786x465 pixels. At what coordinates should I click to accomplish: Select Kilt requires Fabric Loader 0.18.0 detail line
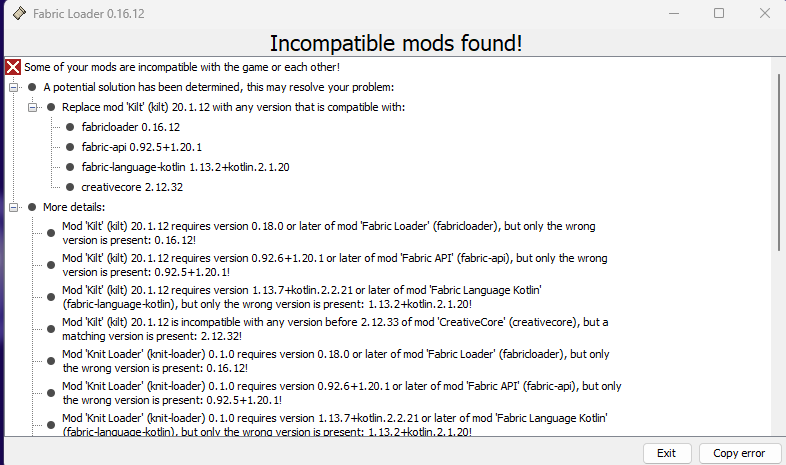point(340,233)
